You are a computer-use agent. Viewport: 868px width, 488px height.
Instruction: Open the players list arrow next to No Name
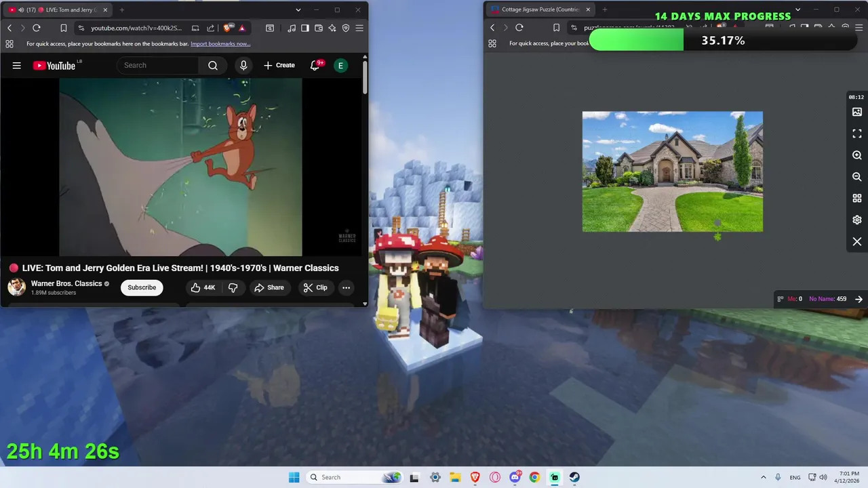859,299
